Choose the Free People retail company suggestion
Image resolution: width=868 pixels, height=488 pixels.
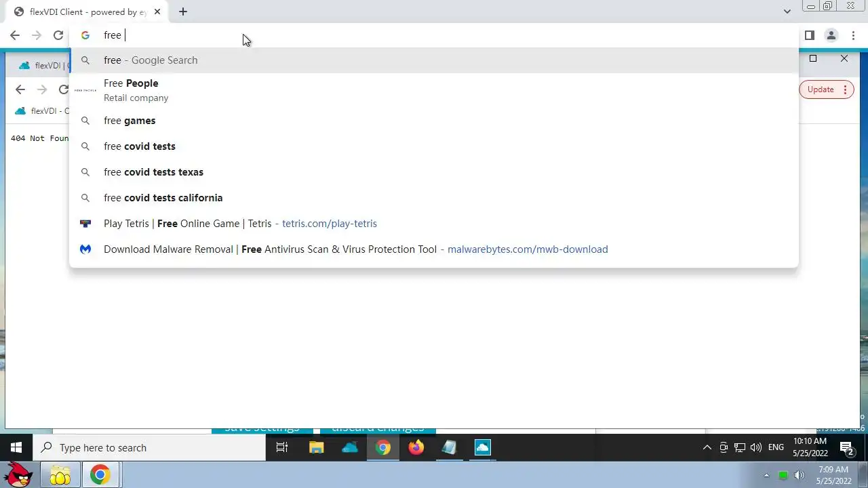click(434, 90)
